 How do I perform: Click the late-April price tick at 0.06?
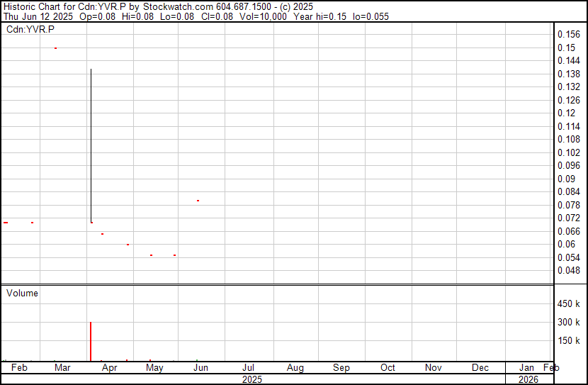click(128, 245)
